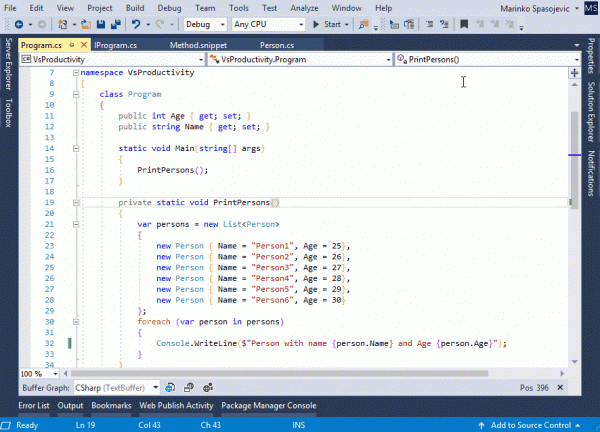The height and width of the screenshot is (432, 600).
Task: Click the Undo toolbar icon
Action: [x=137, y=23]
